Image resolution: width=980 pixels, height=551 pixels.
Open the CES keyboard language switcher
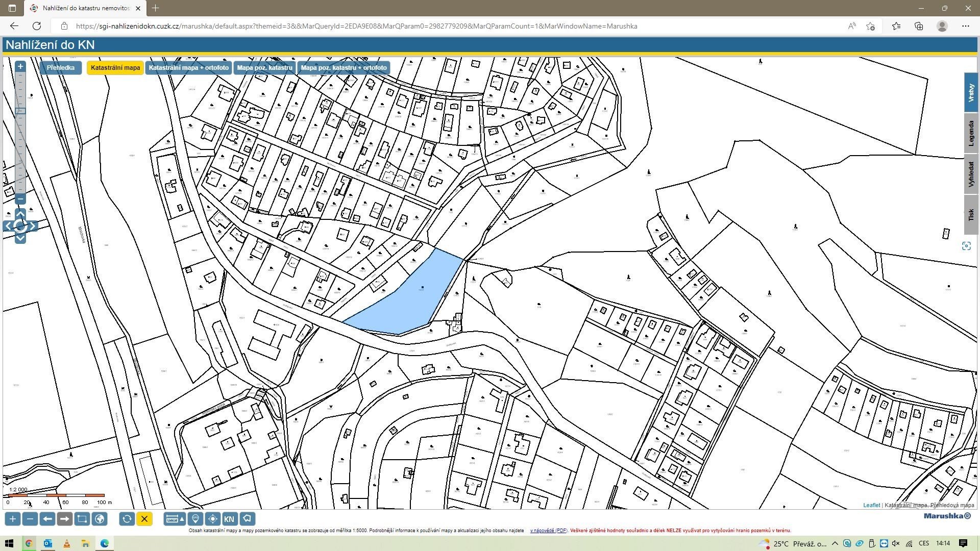(924, 543)
